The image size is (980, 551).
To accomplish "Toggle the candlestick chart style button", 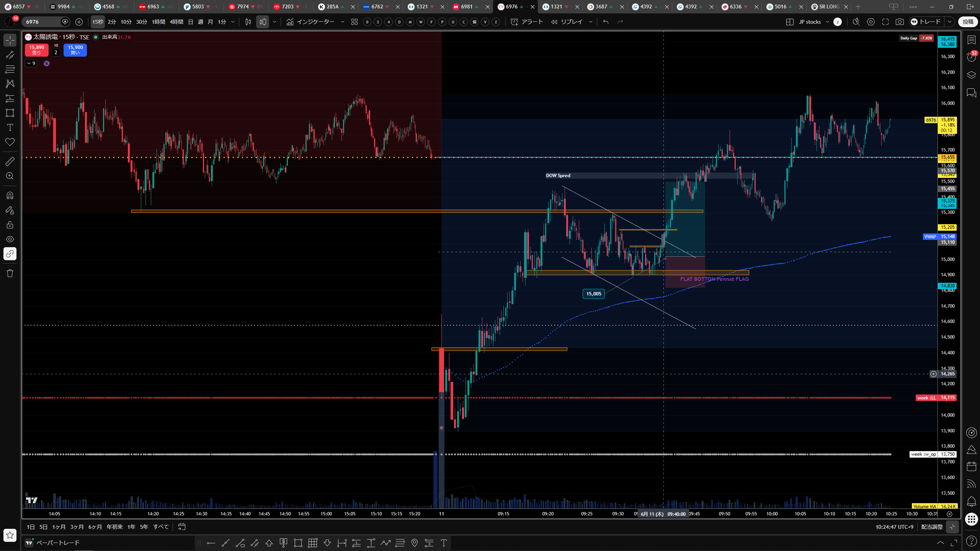I will [248, 22].
